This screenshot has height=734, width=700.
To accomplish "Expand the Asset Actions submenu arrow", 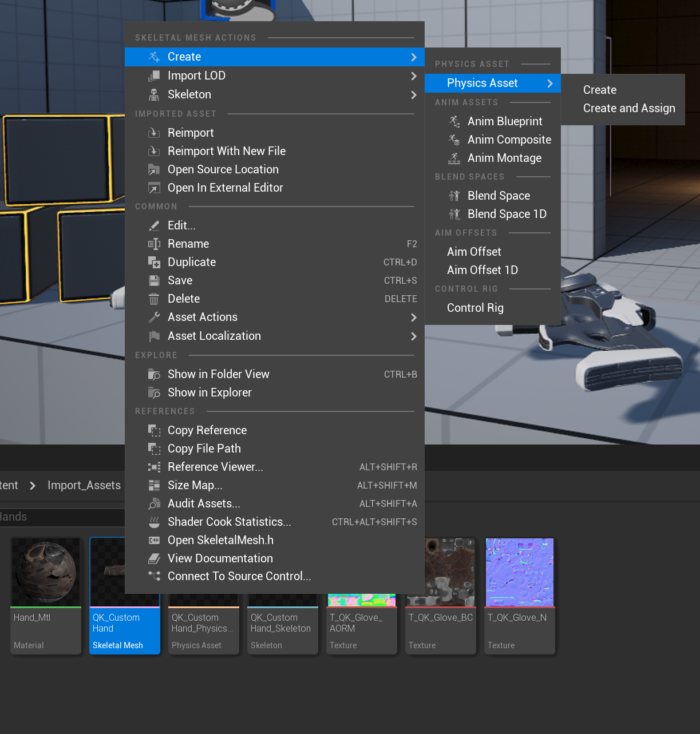I will 414,318.
